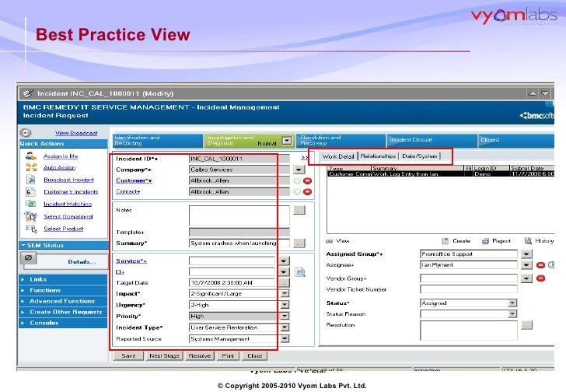Select the Closed stage
The image size is (566, 392).
click(516, 141)
